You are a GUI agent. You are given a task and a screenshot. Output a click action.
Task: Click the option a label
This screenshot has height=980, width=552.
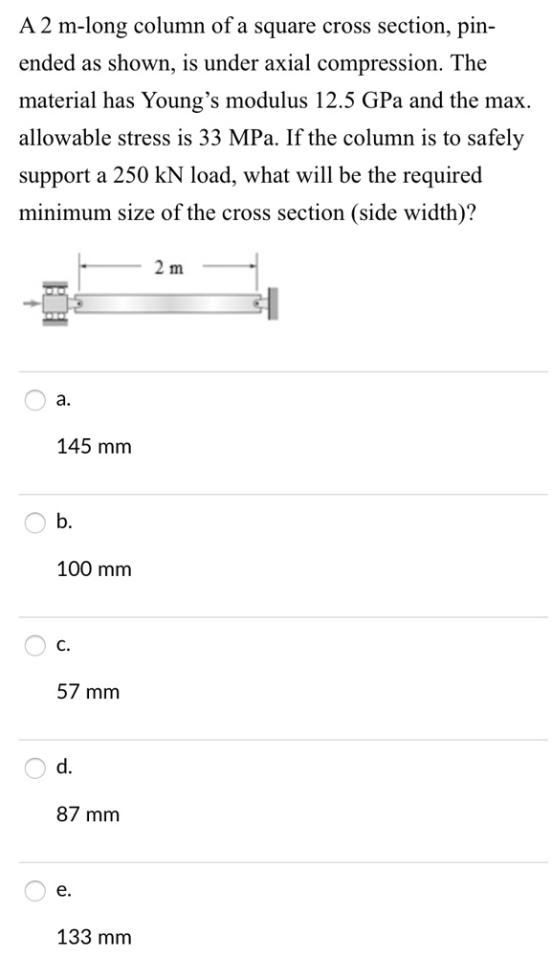tap(64, 398)
